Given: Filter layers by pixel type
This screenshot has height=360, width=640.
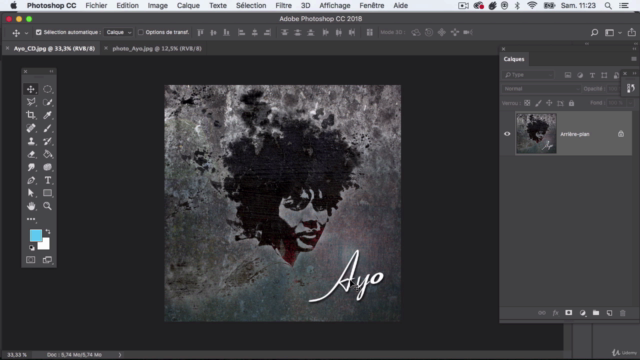Looking at the screenshot, I should pos(568,75).
